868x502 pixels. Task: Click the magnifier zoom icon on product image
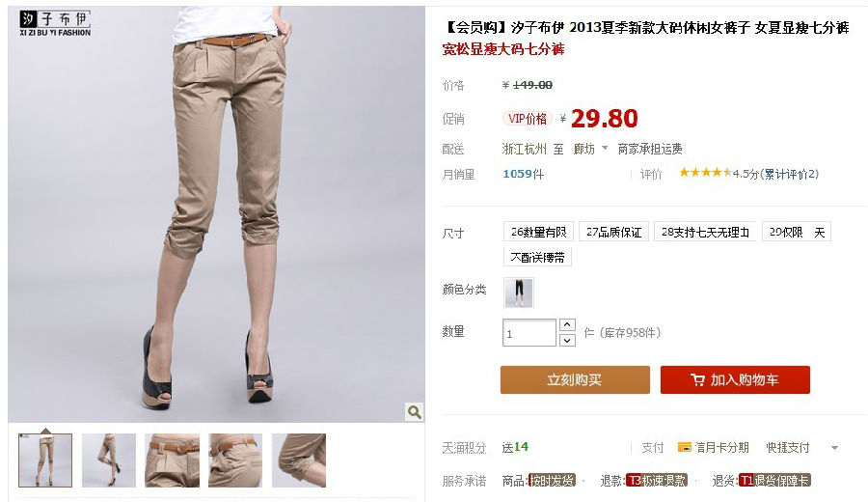click(414, 411)
